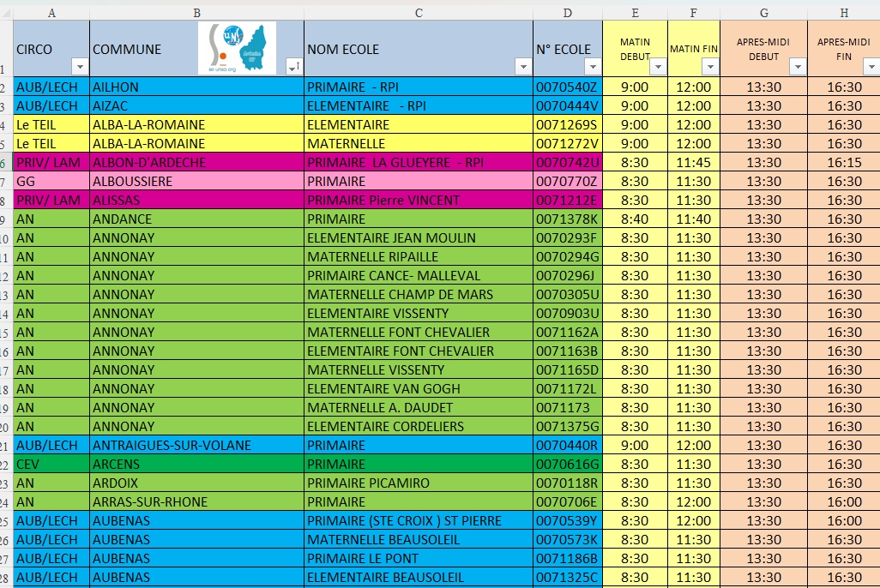Image resolution: width=880 pixels, height=588 pixels.
Task: Expand the APRES-MIDI FIN filter arrow
Action: click(872, 67)
